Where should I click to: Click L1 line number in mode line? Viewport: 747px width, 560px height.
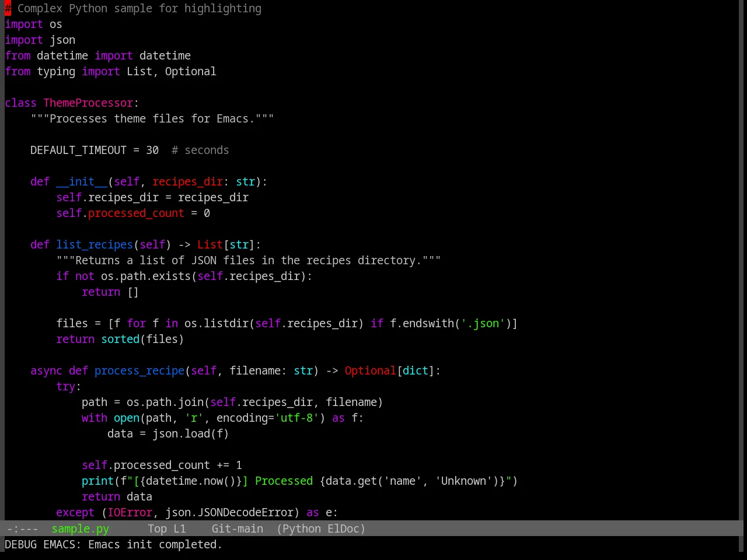[179, 528]
